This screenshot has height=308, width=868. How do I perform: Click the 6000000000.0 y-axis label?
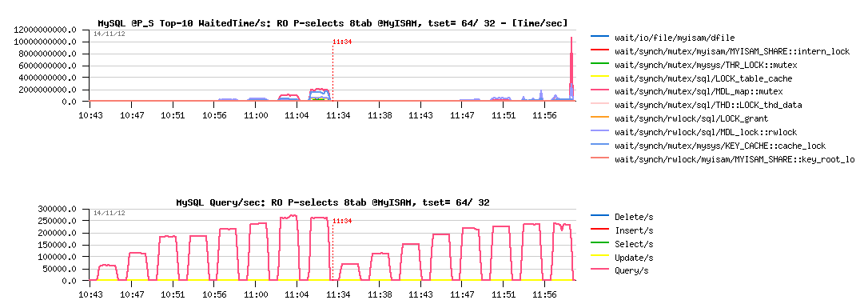[x=48, y=66]
